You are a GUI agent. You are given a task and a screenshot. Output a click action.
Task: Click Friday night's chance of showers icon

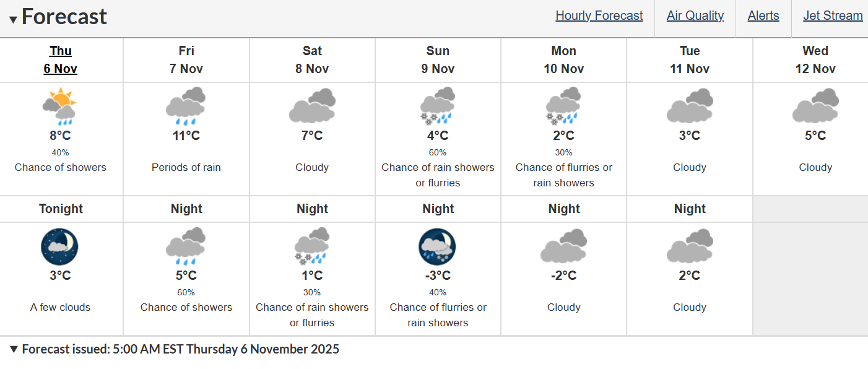click(x=186, y=246)
